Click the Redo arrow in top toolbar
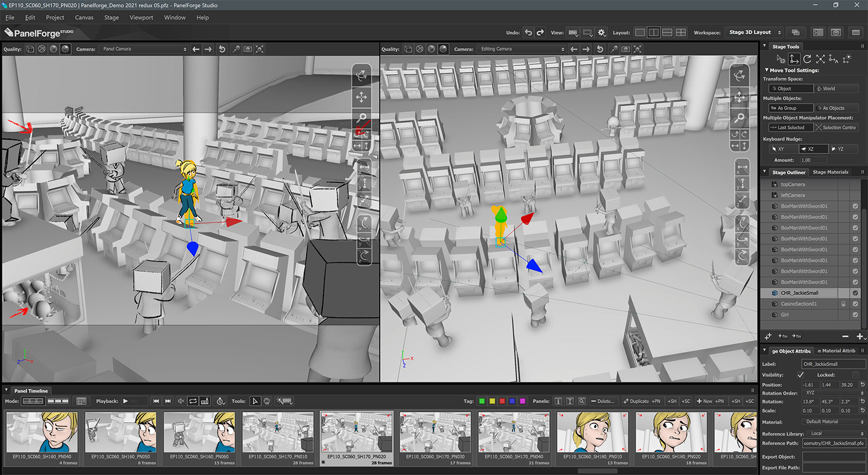The image size is (868, 475). click(540, 32)
